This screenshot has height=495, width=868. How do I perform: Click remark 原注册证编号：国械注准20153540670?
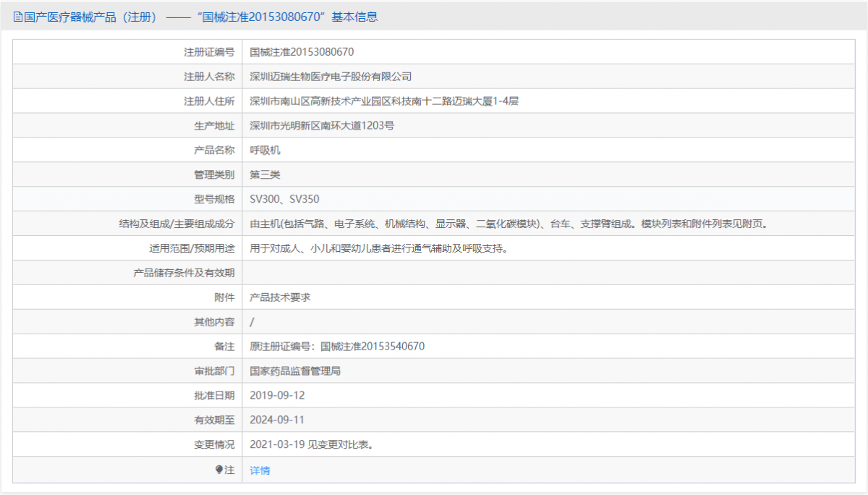pos(337,347)
